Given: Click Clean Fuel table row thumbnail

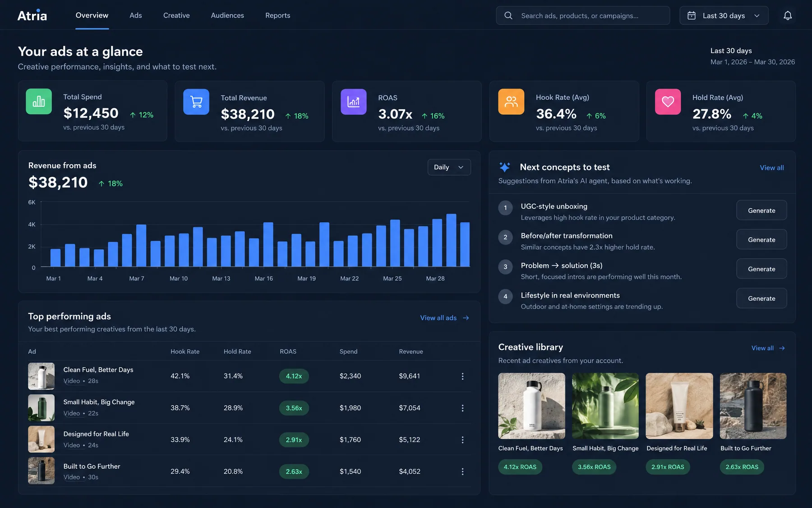Looking at the screenshot, I should click(x=41, y=376).
